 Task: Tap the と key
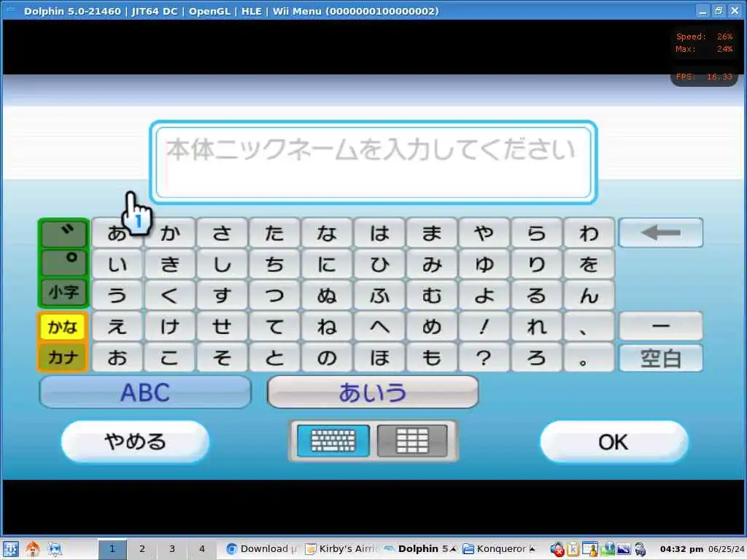coord(274,357)
